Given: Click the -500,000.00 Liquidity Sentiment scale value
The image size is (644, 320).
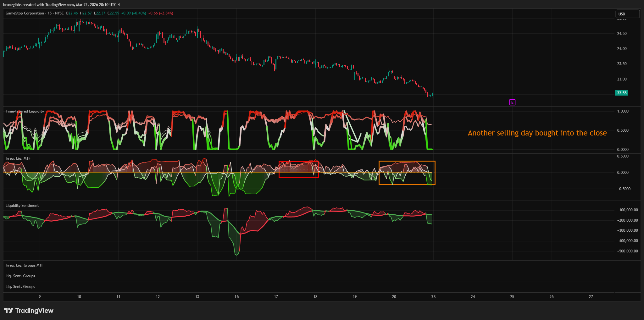Looking at the screenshot, I should click(x=627, y=251).
